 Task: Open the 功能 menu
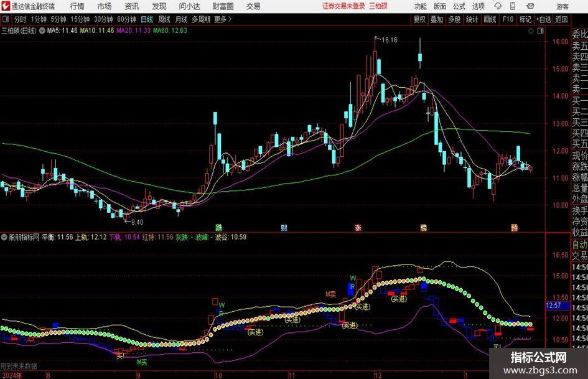pos(421,6)
